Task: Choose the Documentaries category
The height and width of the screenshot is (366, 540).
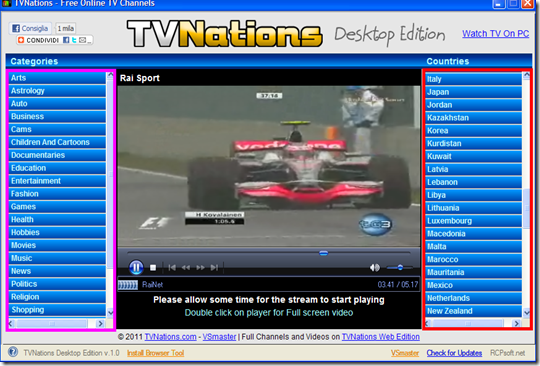Action: (x=57, y=155)
